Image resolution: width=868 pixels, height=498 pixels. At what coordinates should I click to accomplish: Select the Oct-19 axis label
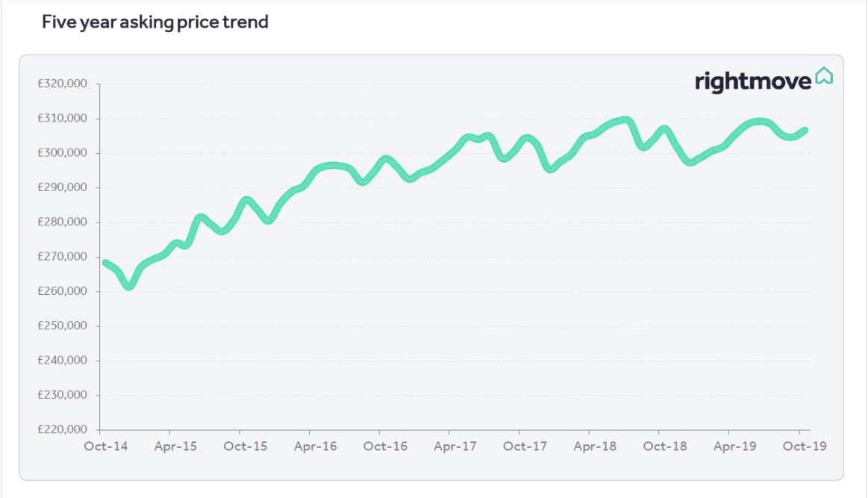tap(805, 446)
